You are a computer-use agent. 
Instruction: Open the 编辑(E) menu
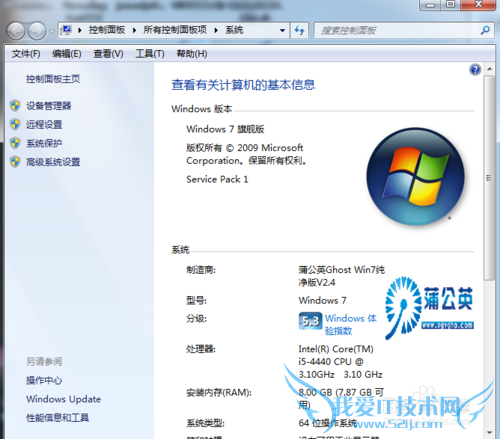tap(67, 54)
